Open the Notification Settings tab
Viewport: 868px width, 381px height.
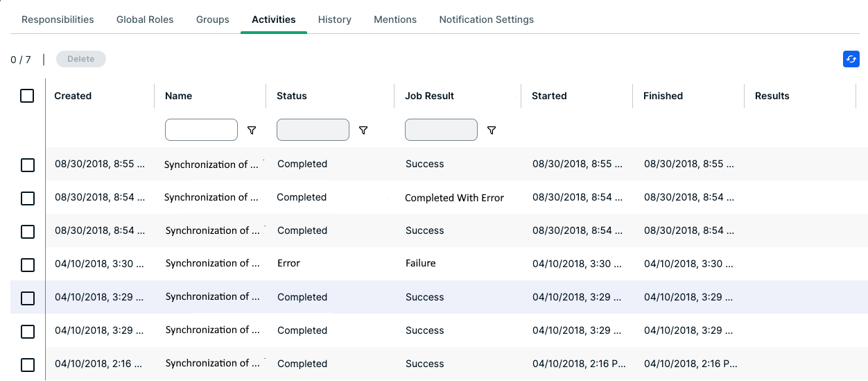[486, 19]
